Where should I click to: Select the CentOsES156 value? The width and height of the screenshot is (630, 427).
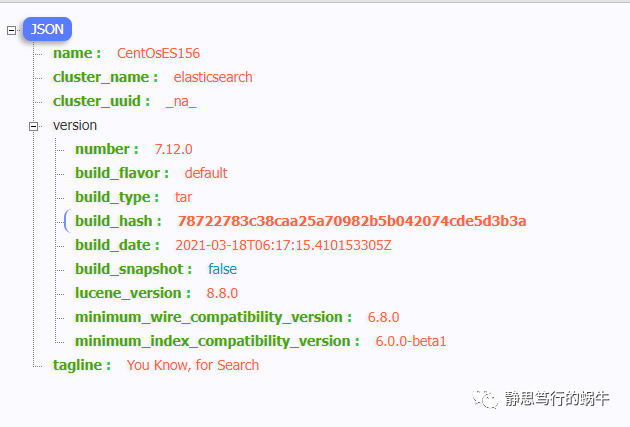[x=165, y=53]
